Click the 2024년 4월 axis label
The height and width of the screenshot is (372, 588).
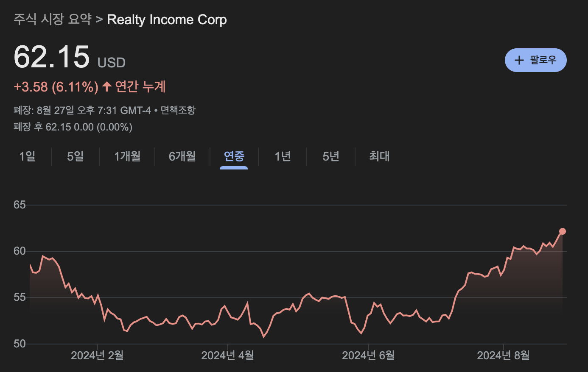tap(228, 355)
